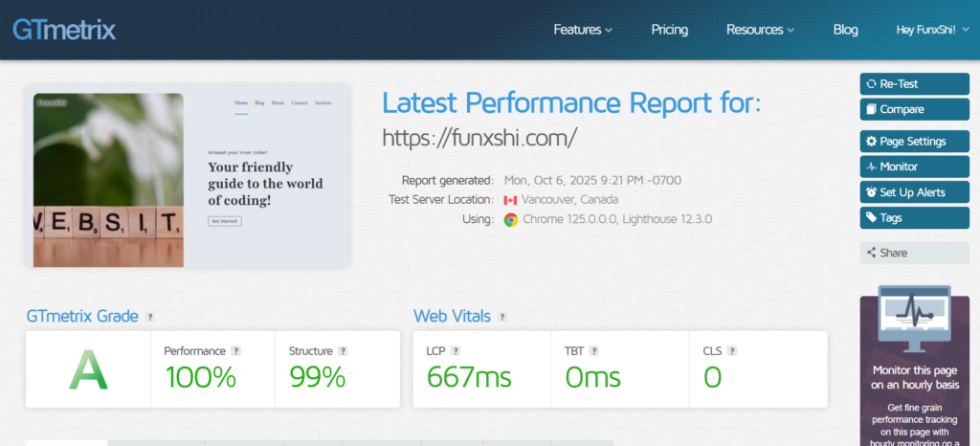Go to the Blog page

[846, 30]
